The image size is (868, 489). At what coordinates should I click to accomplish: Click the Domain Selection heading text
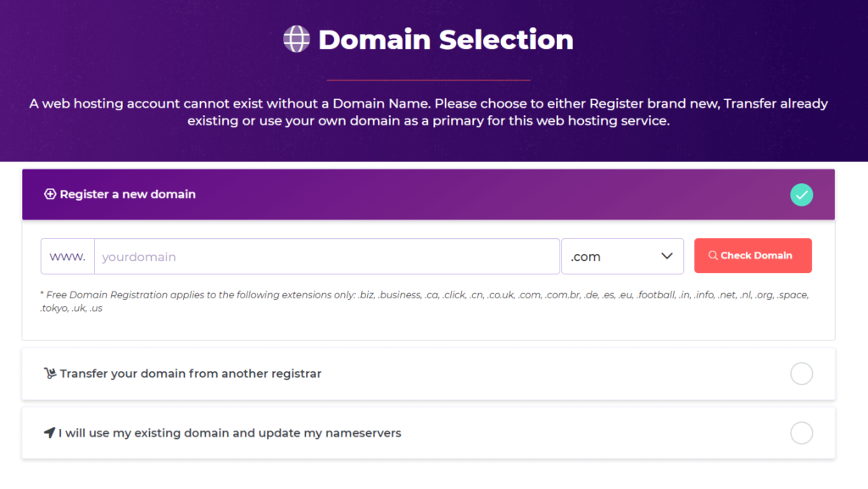(x=445, y=39)
